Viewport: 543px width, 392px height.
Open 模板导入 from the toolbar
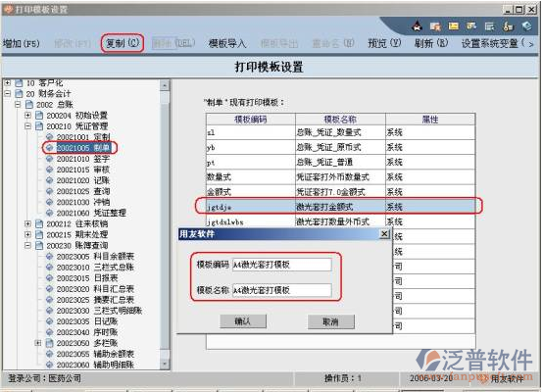point(227,43)
